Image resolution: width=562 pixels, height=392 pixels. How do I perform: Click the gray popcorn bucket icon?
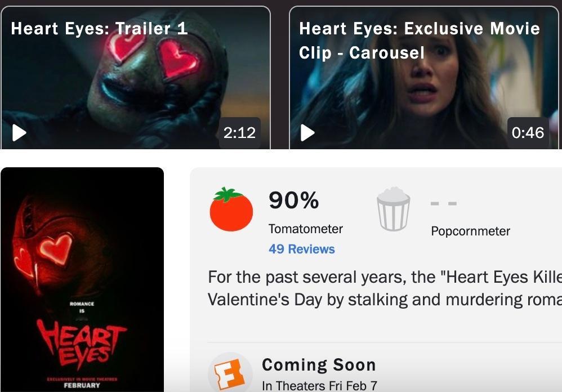393,209
